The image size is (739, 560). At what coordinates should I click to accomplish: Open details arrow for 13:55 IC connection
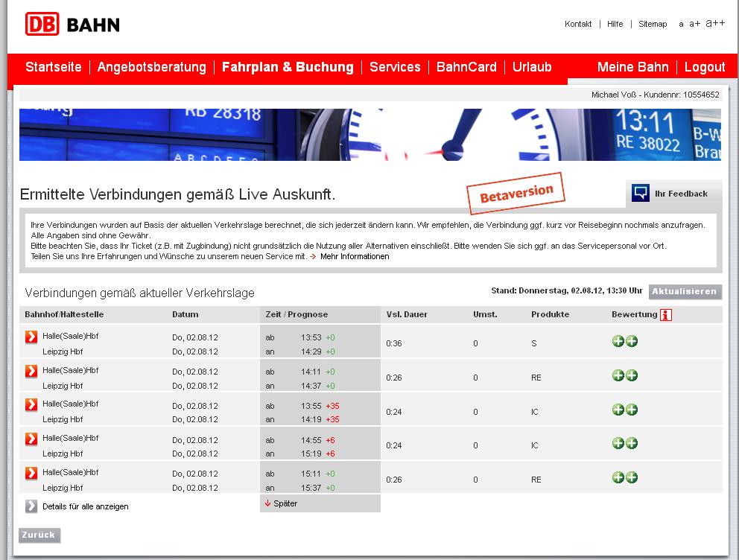click(x=31, y=404)
